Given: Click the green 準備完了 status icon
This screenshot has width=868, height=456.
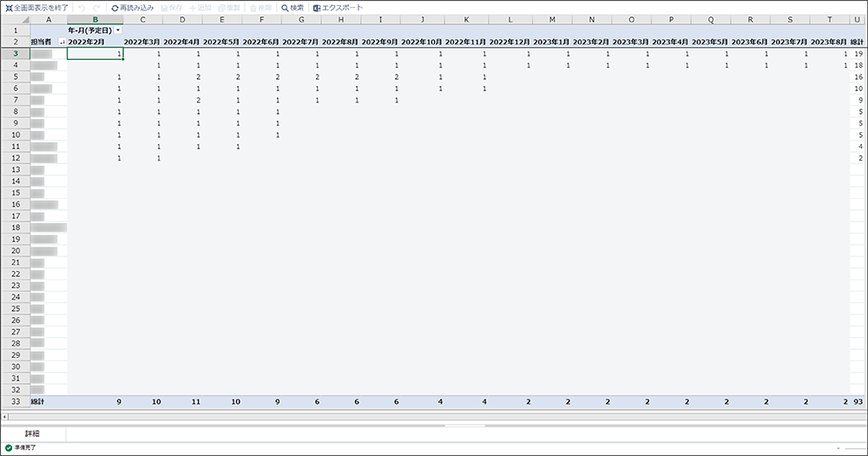Looking at the screenshot, I should (9, 447).
